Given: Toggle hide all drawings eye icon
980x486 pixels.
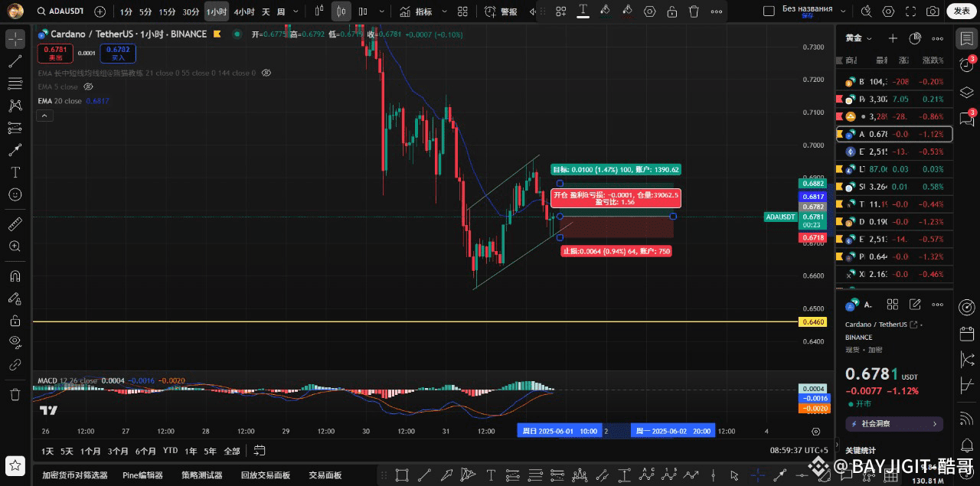Looking at the screenshot, I should click(15, 342).
